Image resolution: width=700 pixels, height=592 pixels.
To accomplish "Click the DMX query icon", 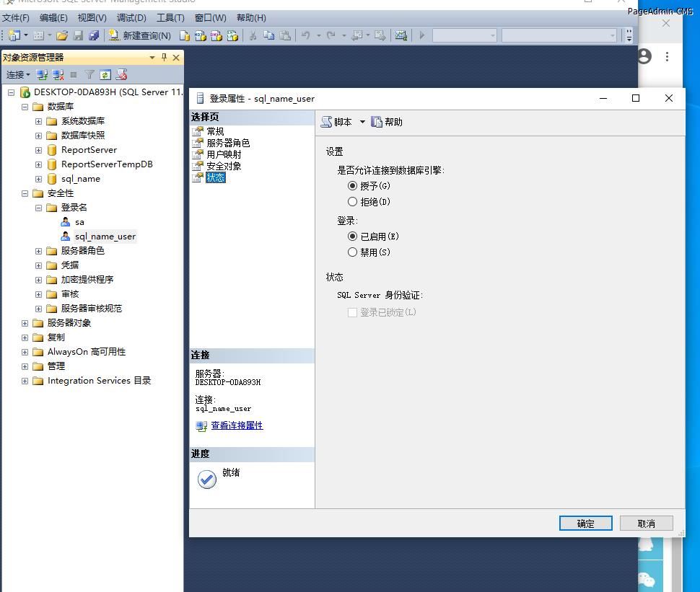I will click(216, 35).
